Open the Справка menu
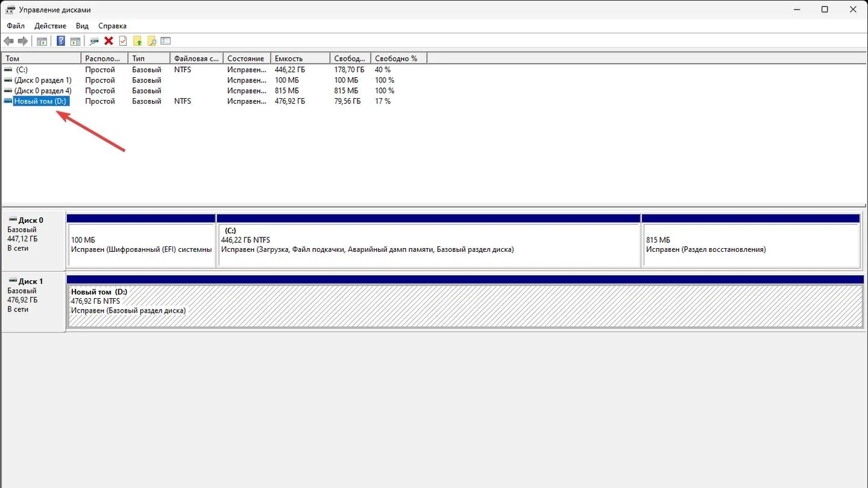This screenshot has height=488, width=868. click(112, 26)
